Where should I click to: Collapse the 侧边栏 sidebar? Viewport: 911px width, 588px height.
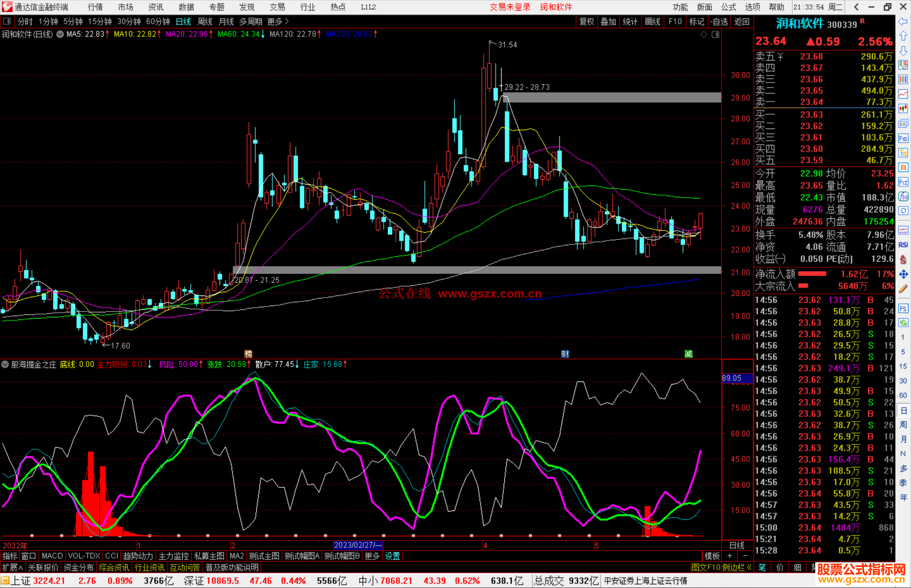[736, 567]
